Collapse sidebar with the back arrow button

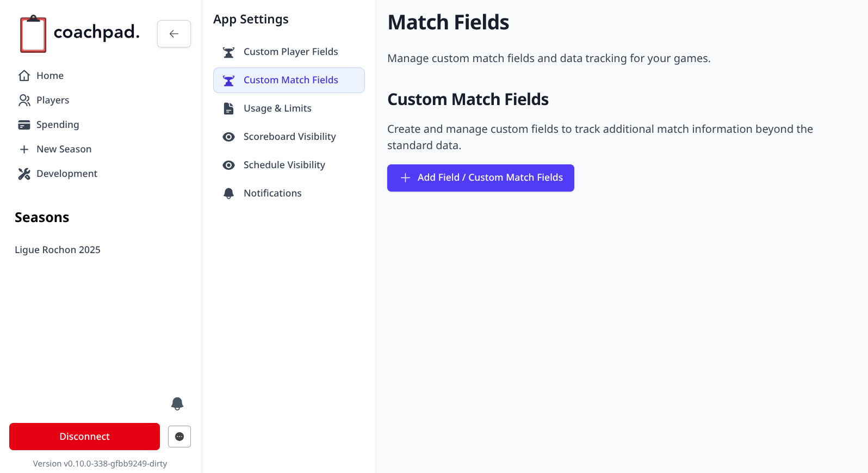174,34
